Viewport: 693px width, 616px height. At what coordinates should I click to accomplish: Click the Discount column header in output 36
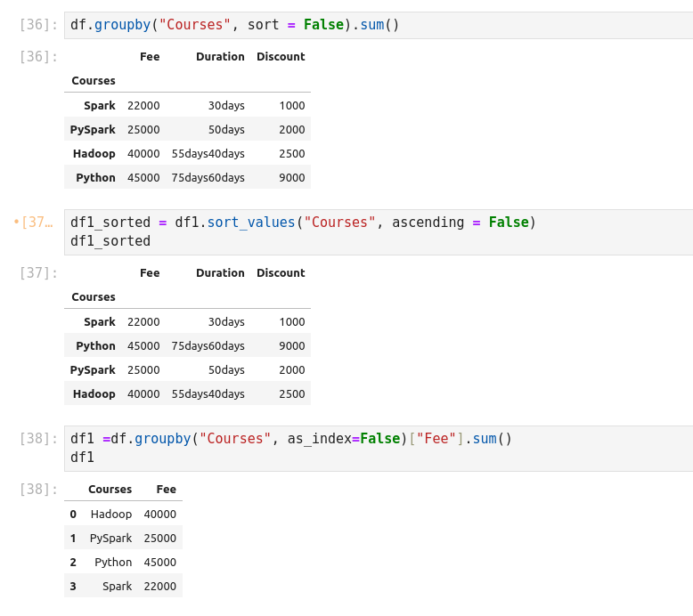(281, 57)
